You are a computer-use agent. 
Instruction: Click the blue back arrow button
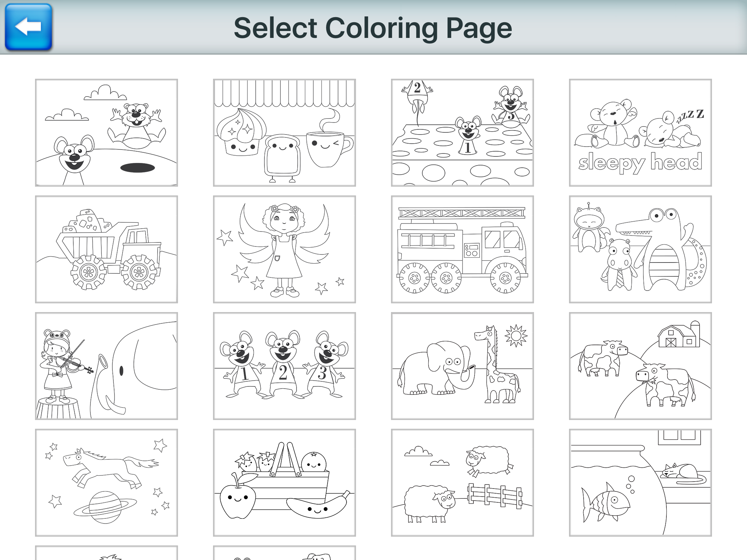coord(28,27)
